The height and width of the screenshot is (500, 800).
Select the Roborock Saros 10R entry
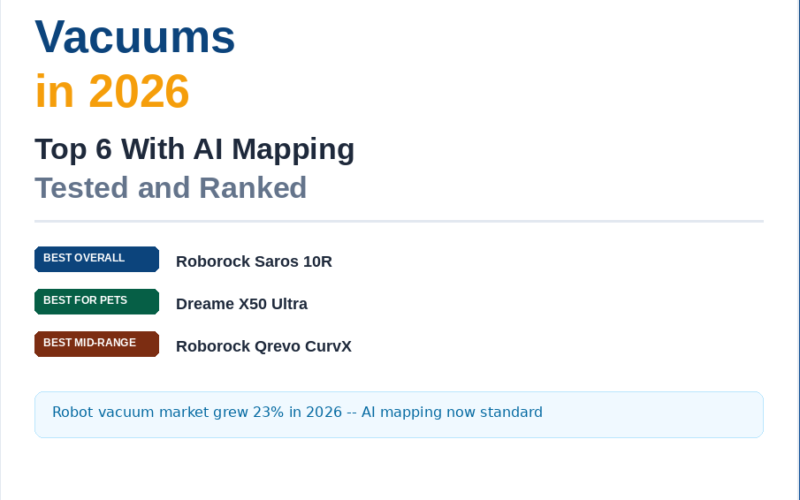click(x=254, y=261)
